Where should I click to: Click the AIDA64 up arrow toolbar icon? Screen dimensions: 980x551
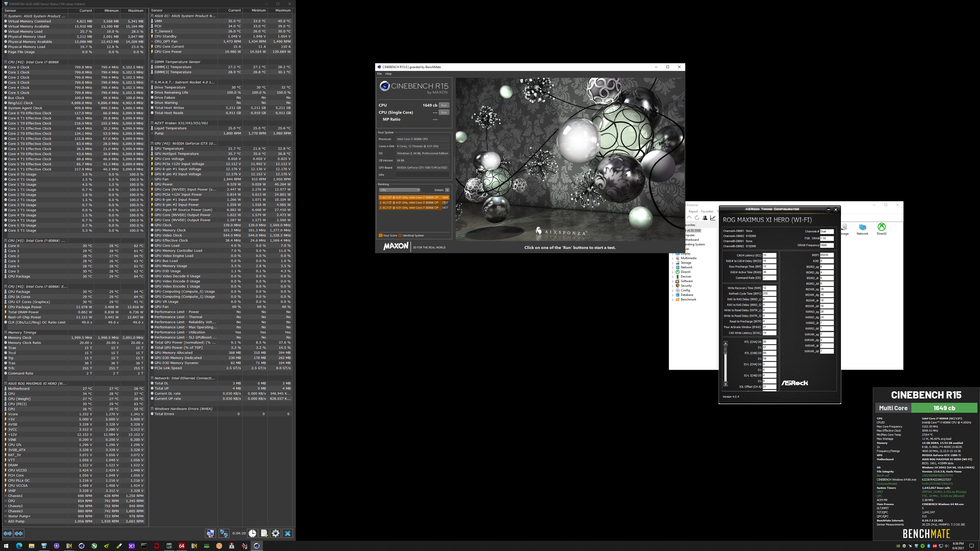[x=689, y=218]
